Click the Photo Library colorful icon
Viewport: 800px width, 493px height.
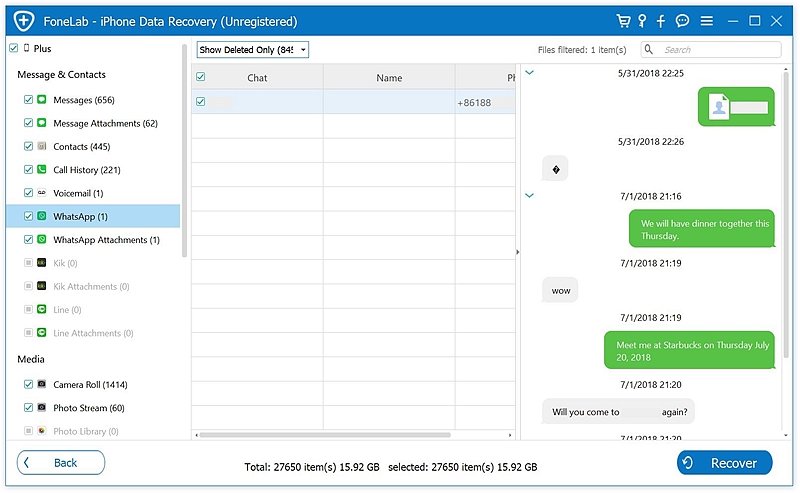point(42,431)
